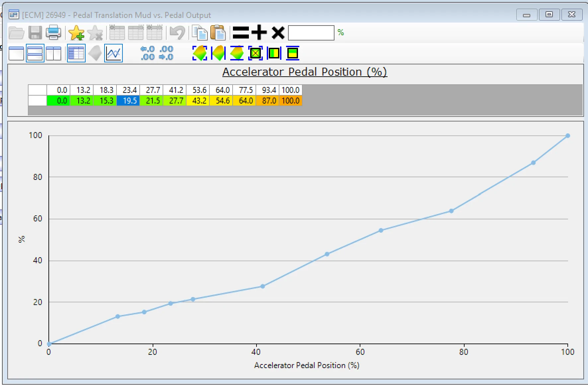Click the save floppy disk icon
Viewport: 588px width, 387px height.
tap(35, 33)
